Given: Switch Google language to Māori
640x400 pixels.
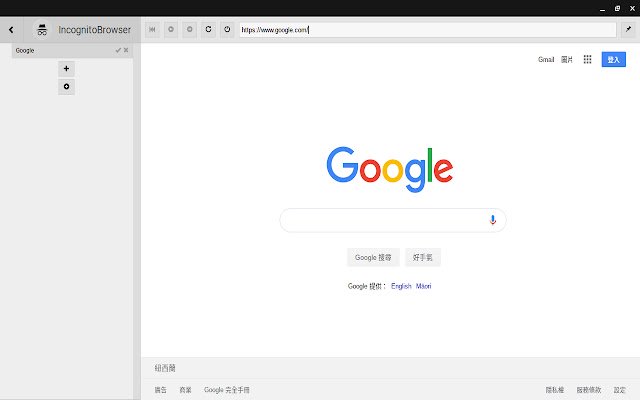Looking at the screenshot, I should coord(424,286).
